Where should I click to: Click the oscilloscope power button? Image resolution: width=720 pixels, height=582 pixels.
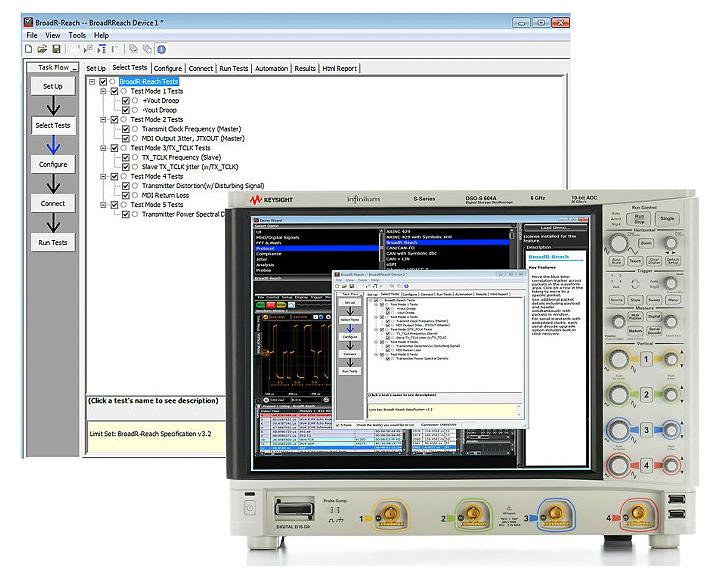tap(250, 508)
